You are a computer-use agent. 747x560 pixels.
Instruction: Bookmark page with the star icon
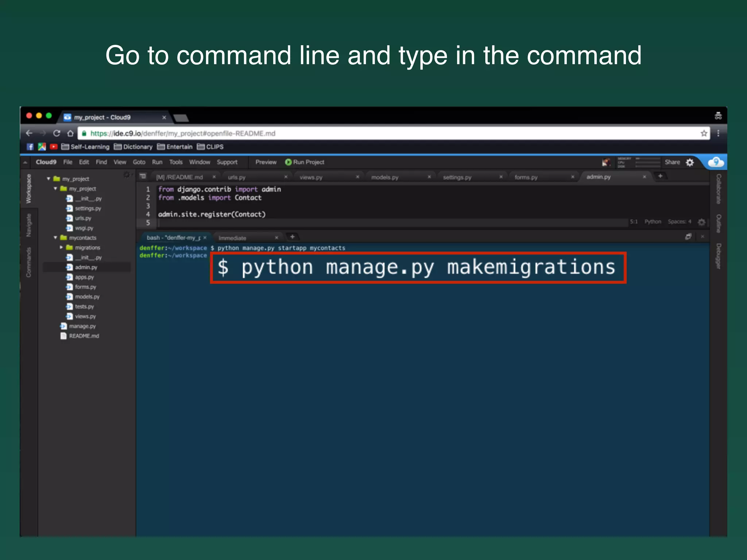(x=704, y=133)
